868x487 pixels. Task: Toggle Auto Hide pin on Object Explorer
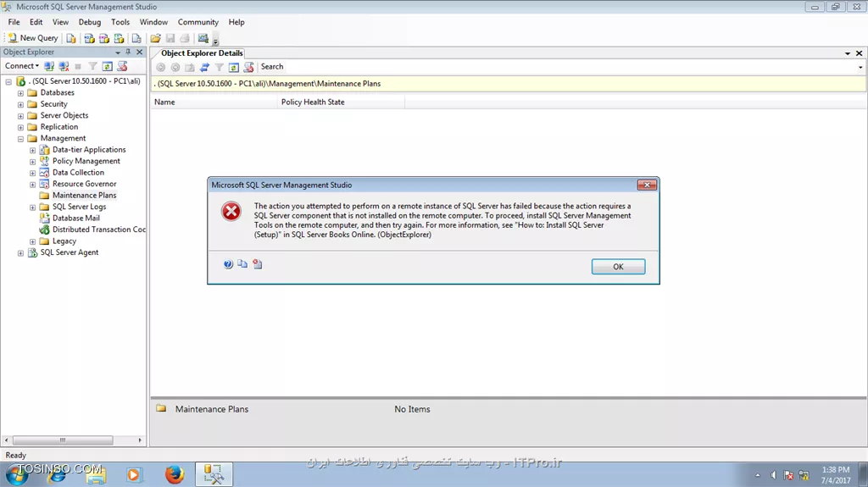pos(128,52)
